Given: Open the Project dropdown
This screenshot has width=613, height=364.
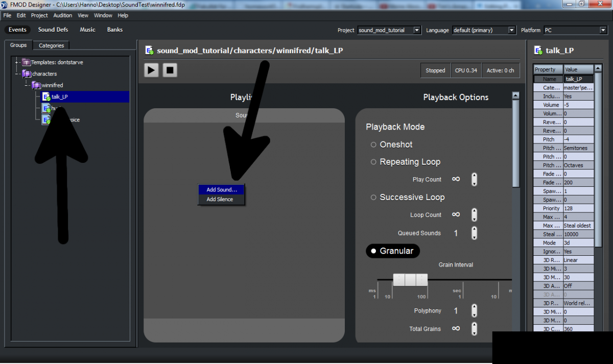Looking at the screenshot, I should [417, 30].
